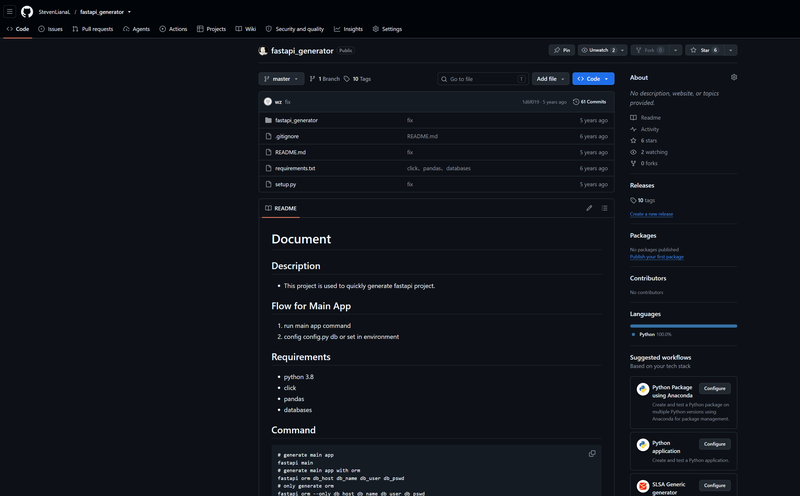Configure the Python application workflow
This screenshot has width=800, height=496.
click(x=714, y=444)
